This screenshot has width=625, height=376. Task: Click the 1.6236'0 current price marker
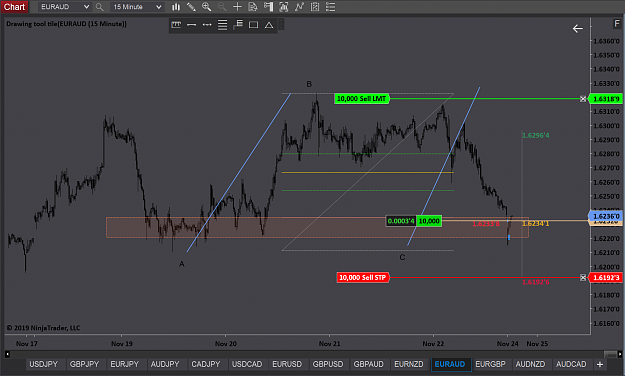coord(606,216)
